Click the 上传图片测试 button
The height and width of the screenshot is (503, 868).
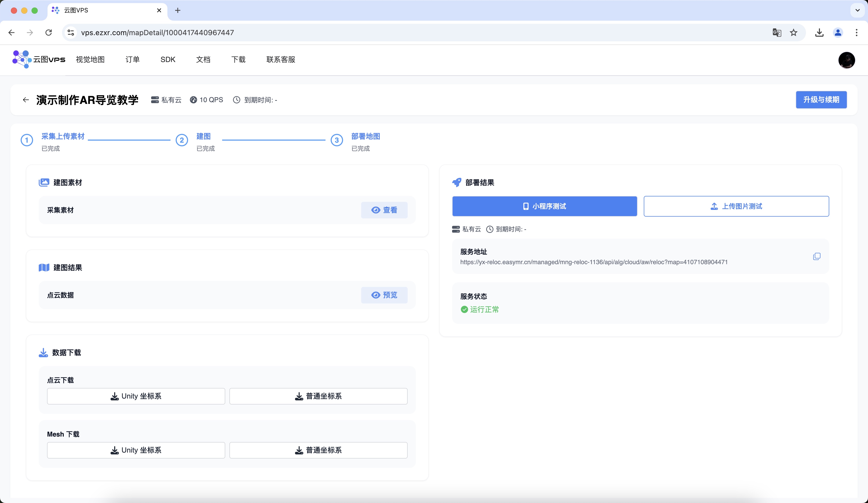736,206
